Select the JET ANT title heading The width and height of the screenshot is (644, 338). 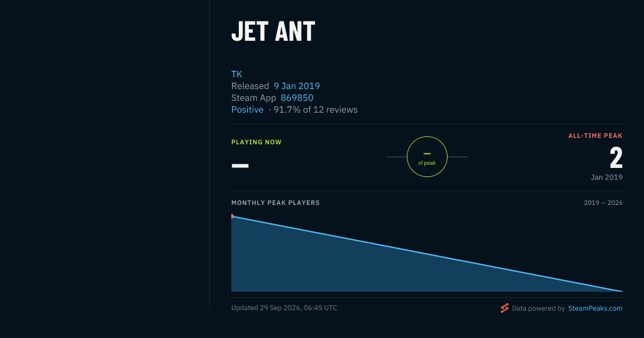point(273,31)
